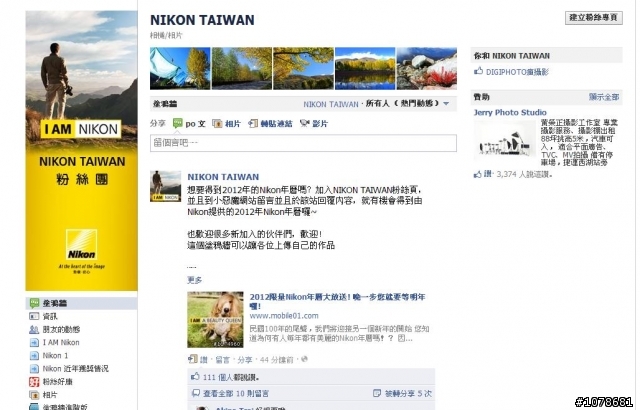The height and width of the screenshot is (410, 640).
Task: Click the 讚 like icon under Jerry Photo Studio
Action: [x=478, y=175]
